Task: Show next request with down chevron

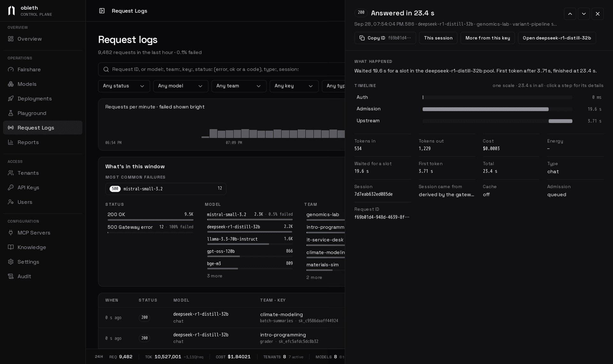Action: tap(584, 14)
